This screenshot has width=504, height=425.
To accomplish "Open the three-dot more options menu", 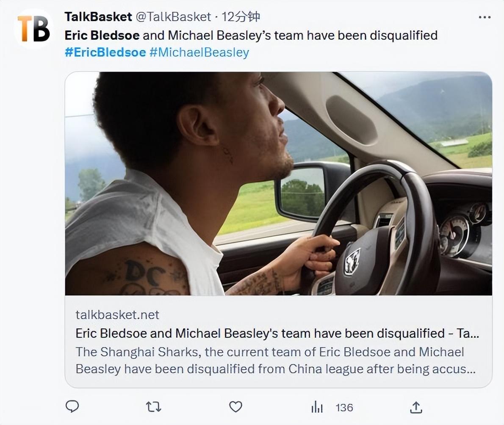I will [x=485, y=17].
